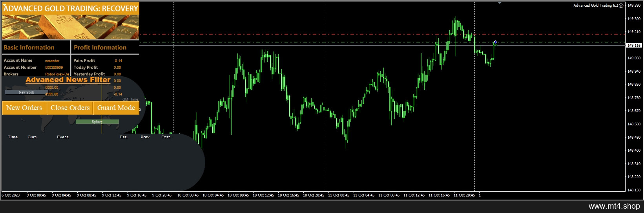Screen dimensions: 644x213
Task: Click the 9 Oct 12:45 time axis label
Action: tap(112, 195)
